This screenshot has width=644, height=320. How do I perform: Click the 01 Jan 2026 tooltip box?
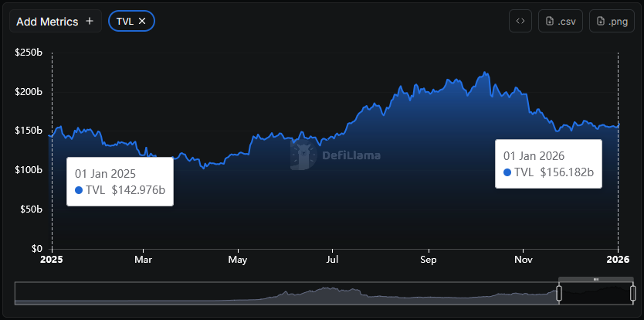[x=548, y=163]
